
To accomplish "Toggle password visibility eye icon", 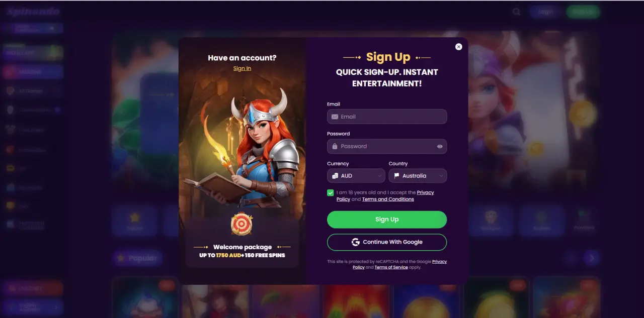I will coord(440,147).
